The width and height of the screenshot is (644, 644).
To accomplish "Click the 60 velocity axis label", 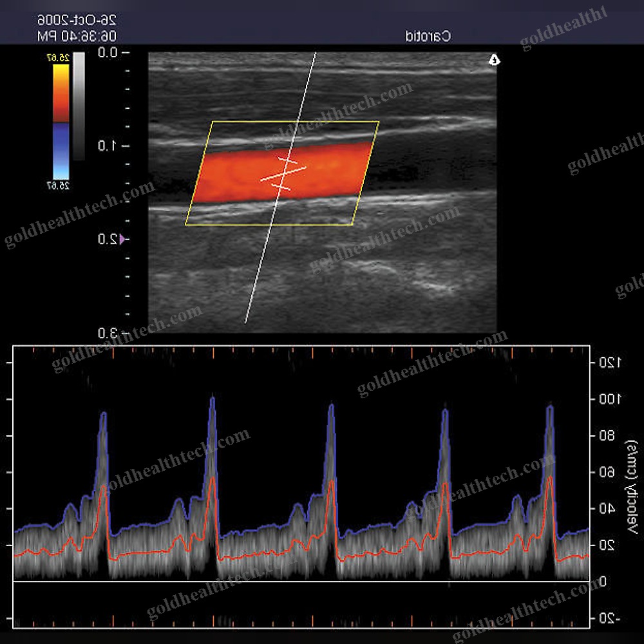I will pos(607,472).
